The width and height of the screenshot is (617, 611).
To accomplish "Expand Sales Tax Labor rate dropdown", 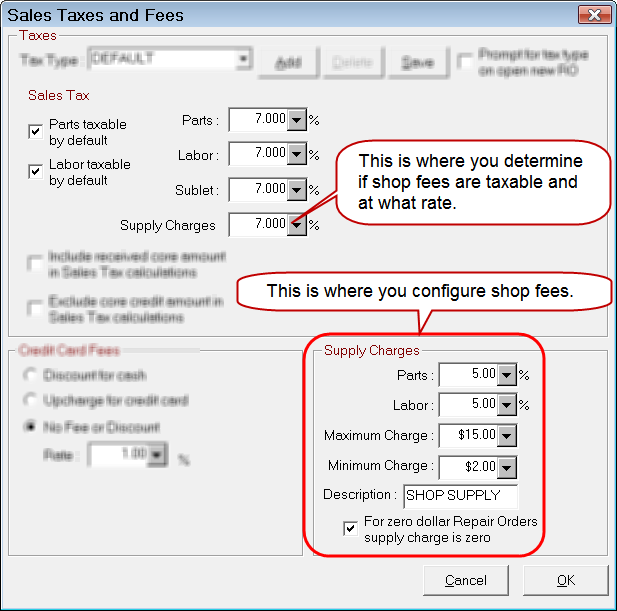I will [296, 155].
